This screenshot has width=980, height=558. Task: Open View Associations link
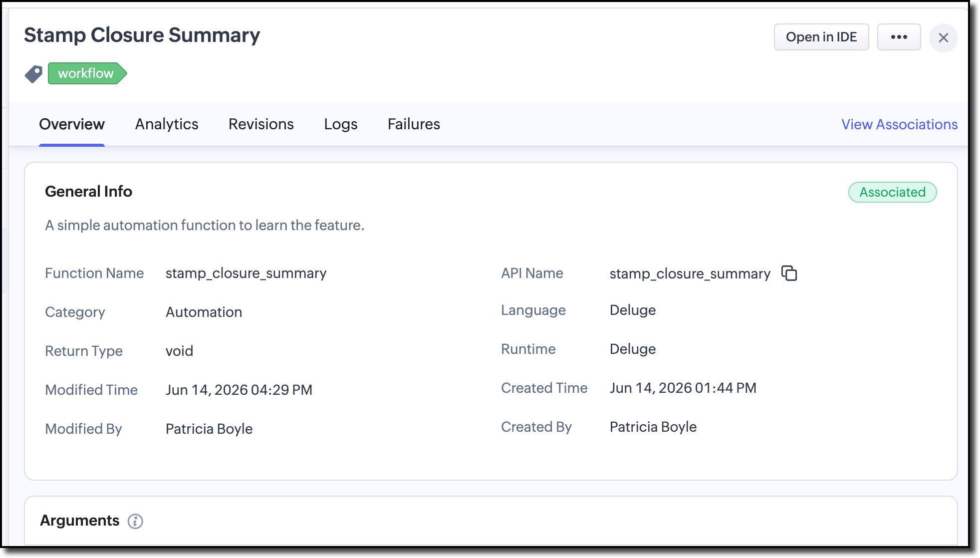click(899, 124)
